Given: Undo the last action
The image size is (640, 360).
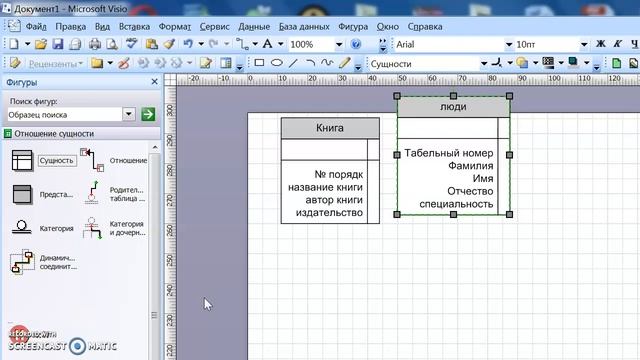Looking at the screenshot, I should [188, 44].
